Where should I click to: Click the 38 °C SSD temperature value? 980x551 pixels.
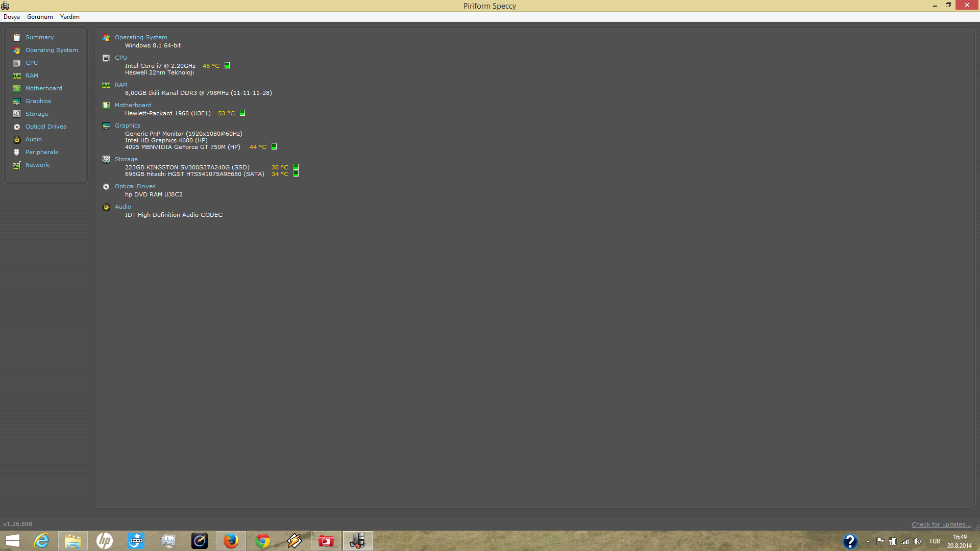[280, 167]
